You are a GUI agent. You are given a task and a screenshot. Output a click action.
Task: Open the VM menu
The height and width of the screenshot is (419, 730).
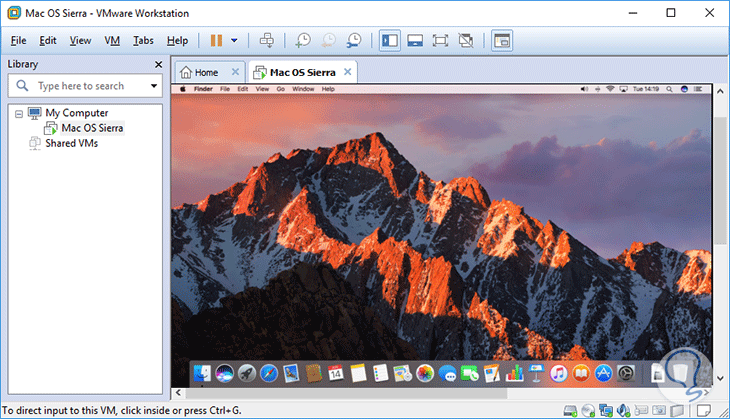click(112, 41)
